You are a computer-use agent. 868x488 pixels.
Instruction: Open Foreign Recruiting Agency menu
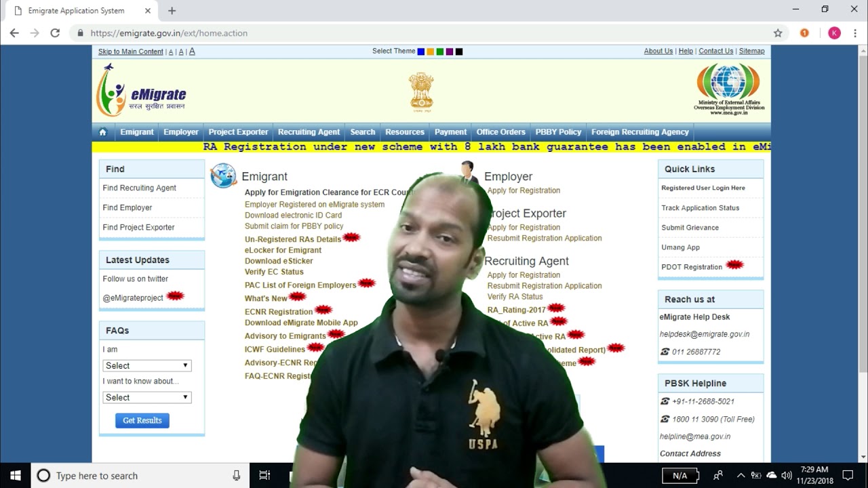640,132
